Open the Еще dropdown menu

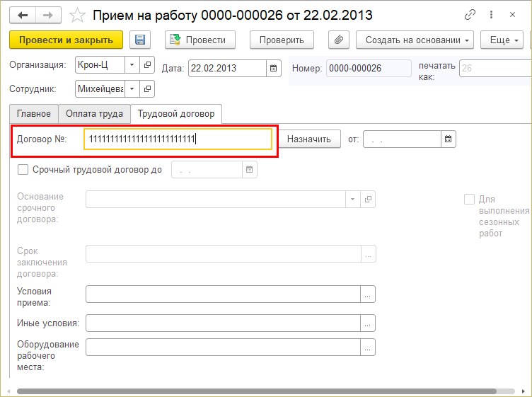click(502, 40)
